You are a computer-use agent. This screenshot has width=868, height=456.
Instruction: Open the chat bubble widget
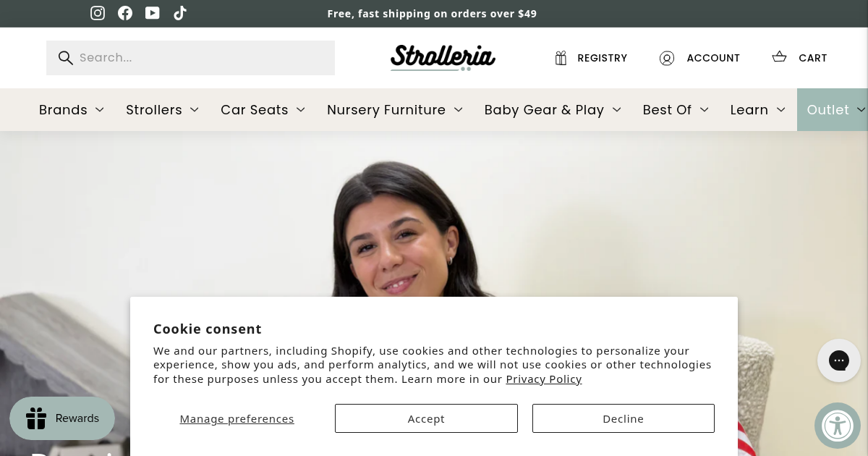point(839,360)
